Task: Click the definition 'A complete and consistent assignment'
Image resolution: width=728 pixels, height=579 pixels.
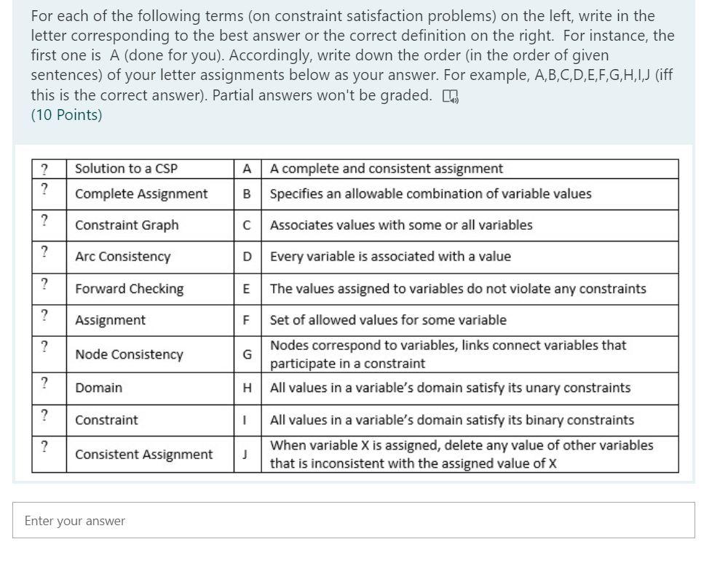Action: 386,168
